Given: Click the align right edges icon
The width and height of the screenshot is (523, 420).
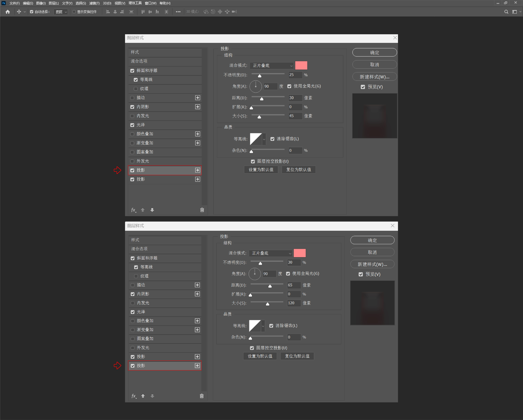Looking at the screenshot, I should [x=122, y=12].
